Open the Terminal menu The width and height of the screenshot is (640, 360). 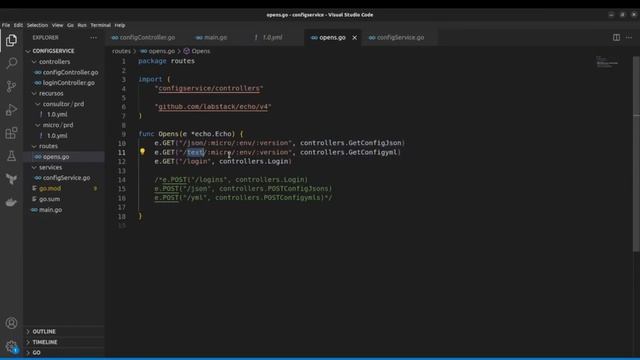pyautogui.click(x=100, y=25)
